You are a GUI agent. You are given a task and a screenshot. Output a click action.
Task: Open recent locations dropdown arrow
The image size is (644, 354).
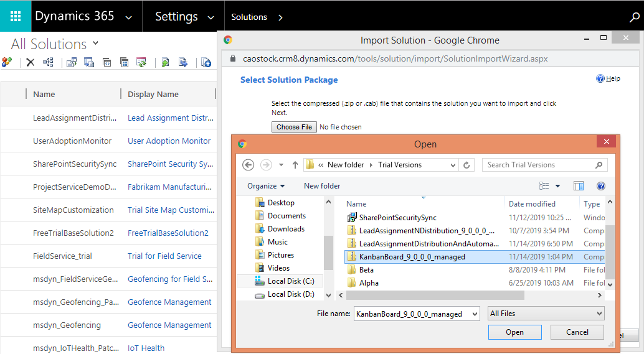coord(281,165)
